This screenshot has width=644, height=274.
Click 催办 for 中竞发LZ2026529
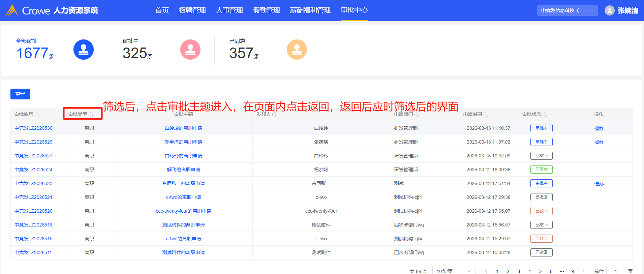pos(599,142)
